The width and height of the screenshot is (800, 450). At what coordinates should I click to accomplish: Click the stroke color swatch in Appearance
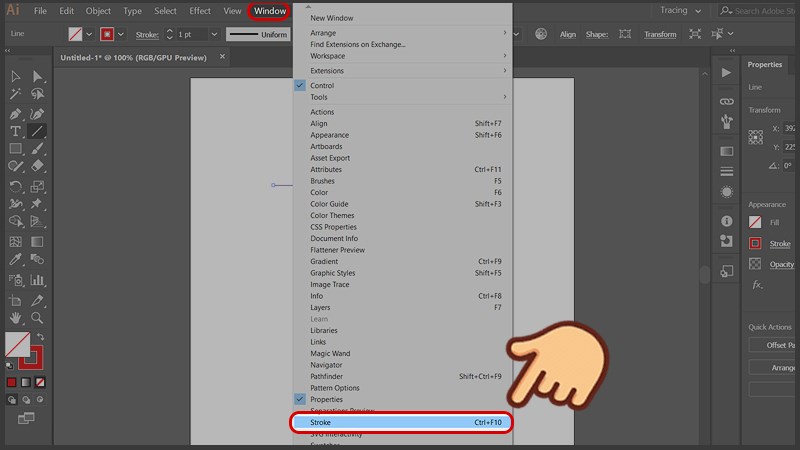[755, 243]
